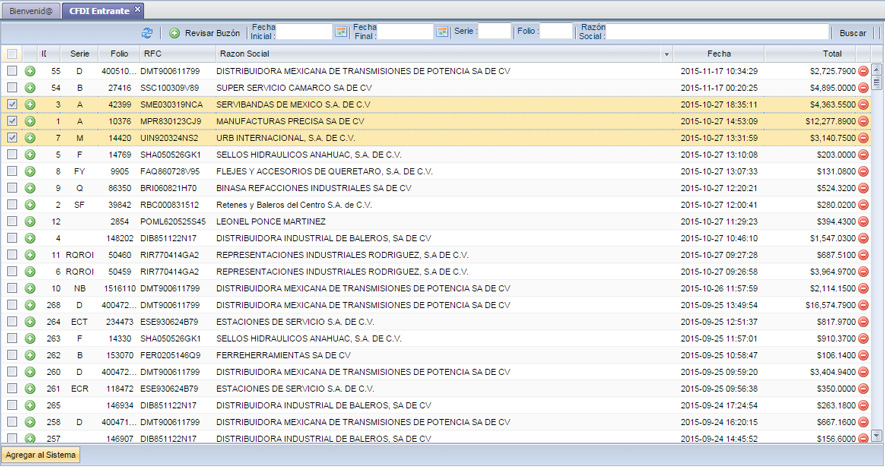The height and width of the screenshot is (468, 885).
Task: Click the Razón Social search field
Action: pyautogui.click(x=717, y=32)
